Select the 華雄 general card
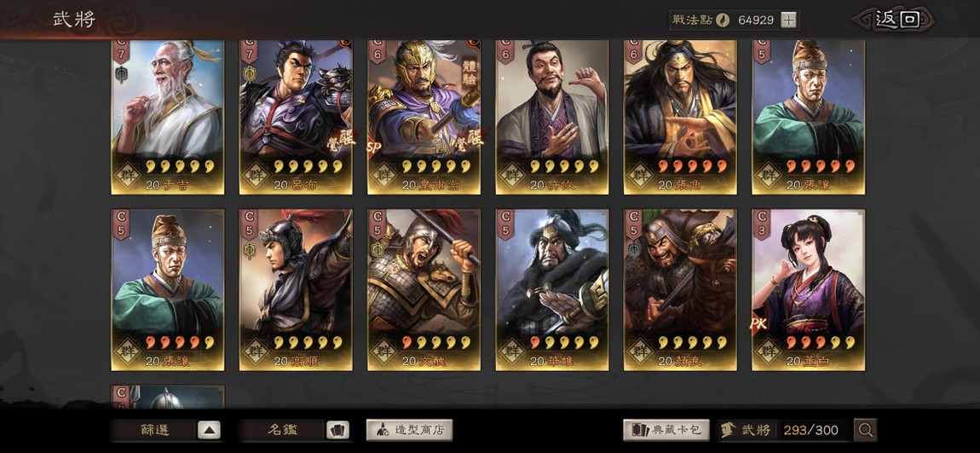 552,290
